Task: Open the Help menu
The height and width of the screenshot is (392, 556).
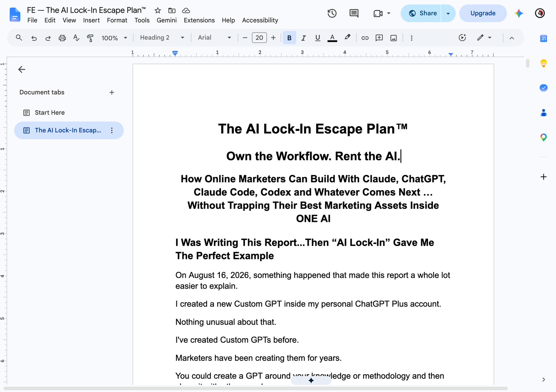Action: pos(228,20)
